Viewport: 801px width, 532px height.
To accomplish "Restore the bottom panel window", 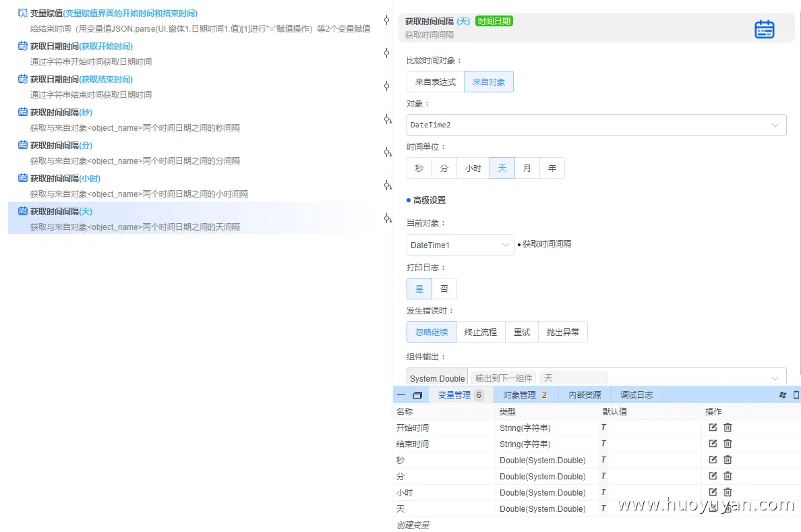I will [x=417, y=395].
